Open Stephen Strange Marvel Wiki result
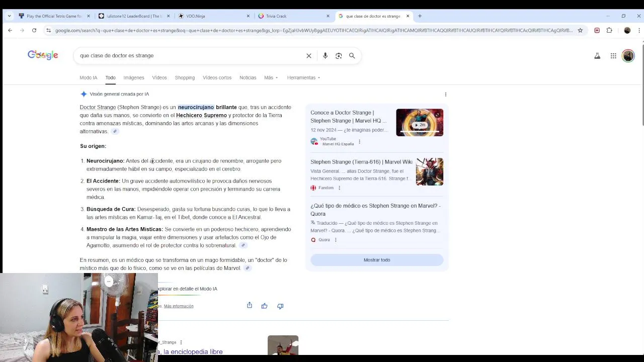The height and width of the screenshot is (362, 644). (x=361, y=162)
